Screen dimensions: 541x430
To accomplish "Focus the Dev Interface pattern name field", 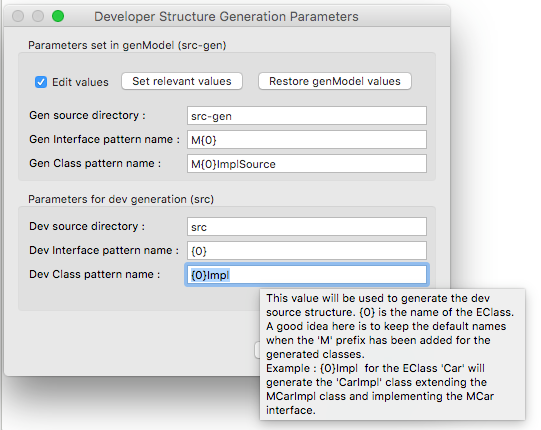I will point(307,251).
